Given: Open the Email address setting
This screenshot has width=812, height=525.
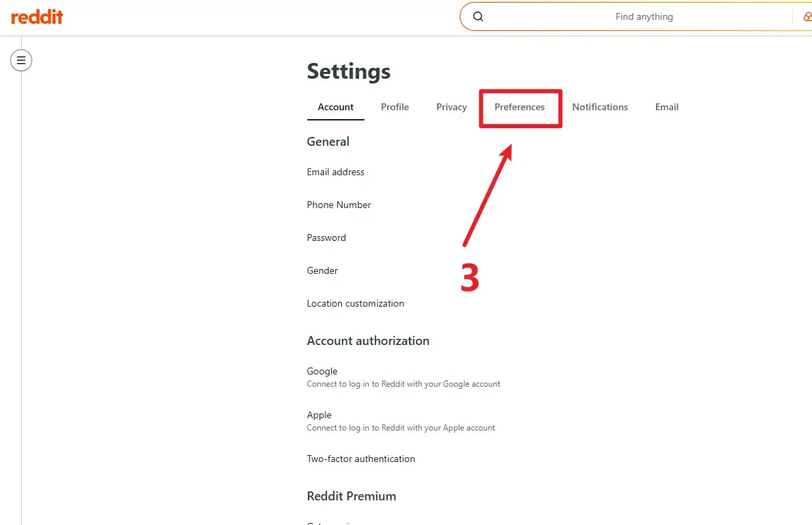Looking at the screenshot, I should [336, 172].
